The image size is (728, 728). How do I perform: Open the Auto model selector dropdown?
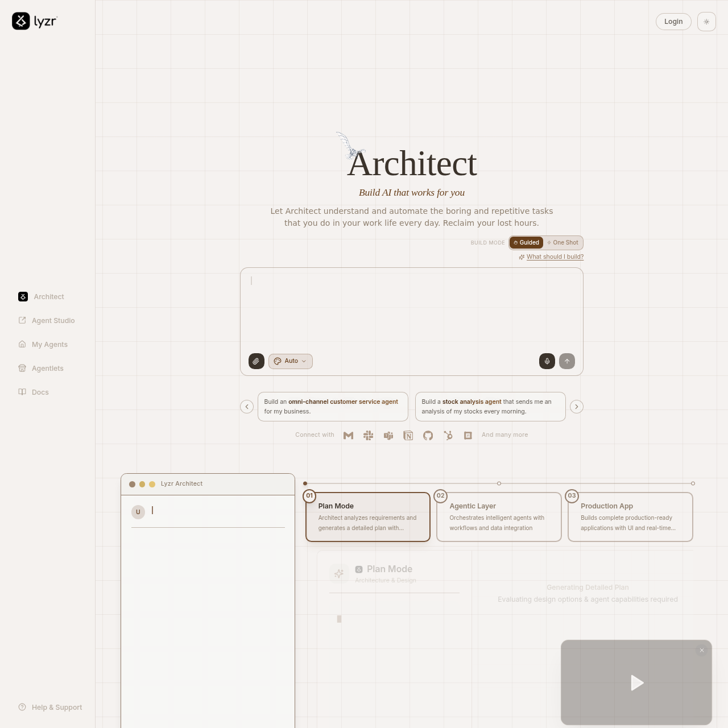[290, 361]
